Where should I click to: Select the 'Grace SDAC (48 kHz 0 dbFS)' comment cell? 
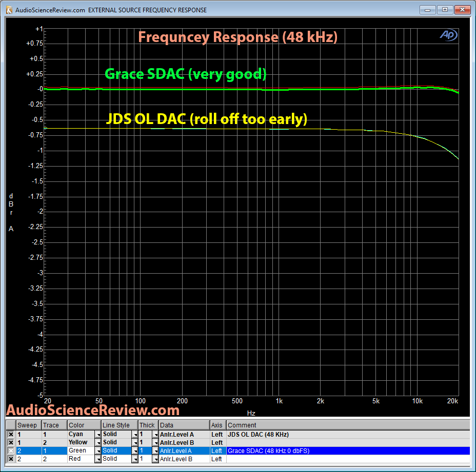click(348, 451)
